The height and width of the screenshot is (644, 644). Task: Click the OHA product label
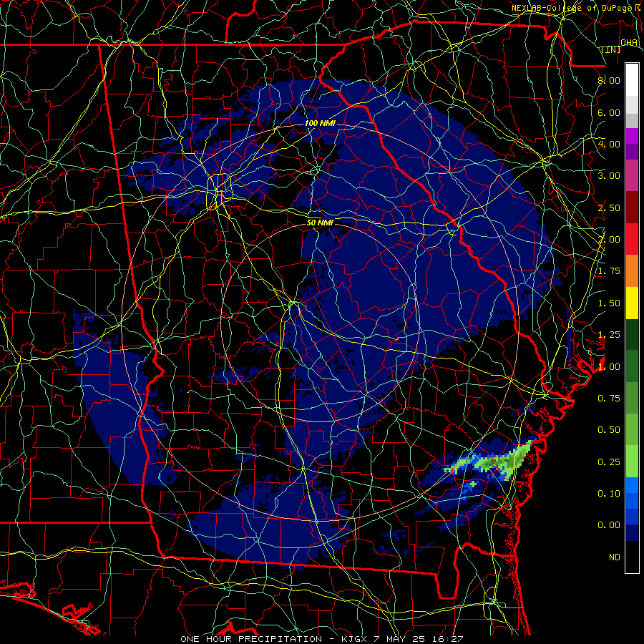629,42
